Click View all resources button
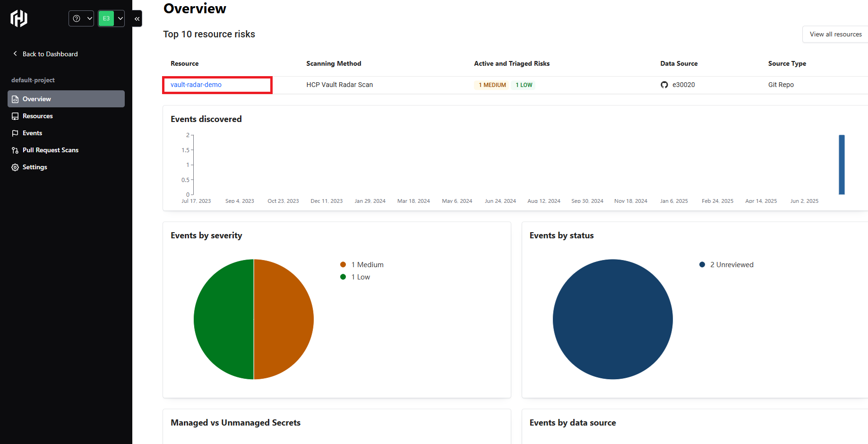 835,34
